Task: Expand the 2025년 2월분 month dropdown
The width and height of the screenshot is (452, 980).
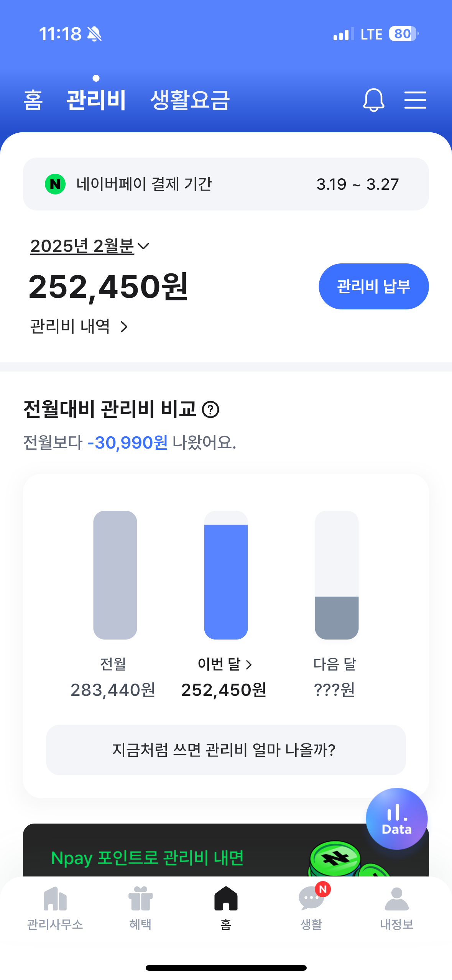Action: click(x=143, y=246)
